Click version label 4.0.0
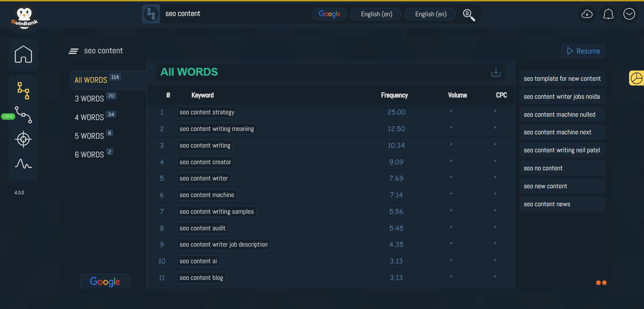The height and width of the screenshot is (309, 644). [x=19, y=193]
